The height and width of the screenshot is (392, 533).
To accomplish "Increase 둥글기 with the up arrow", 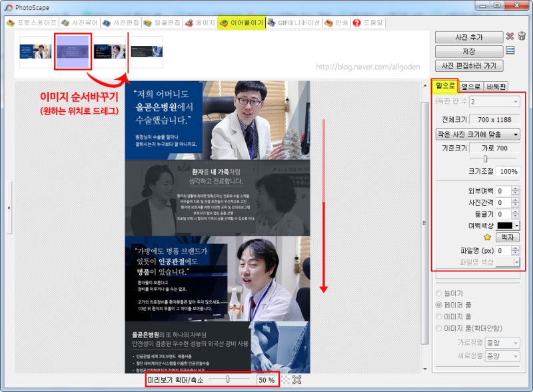I will 515,212.
